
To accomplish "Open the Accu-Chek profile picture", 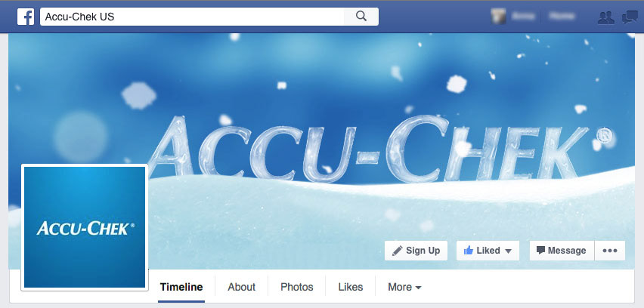I will click(x=85, y=227).
